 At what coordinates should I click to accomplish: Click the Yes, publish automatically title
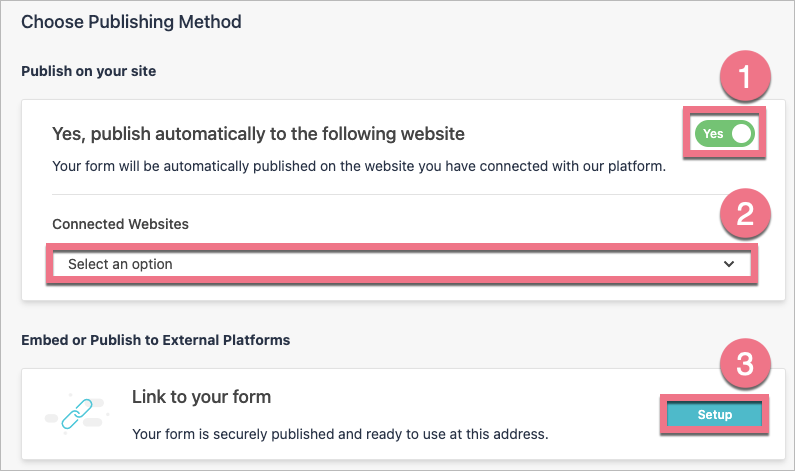tap(258, 133)
